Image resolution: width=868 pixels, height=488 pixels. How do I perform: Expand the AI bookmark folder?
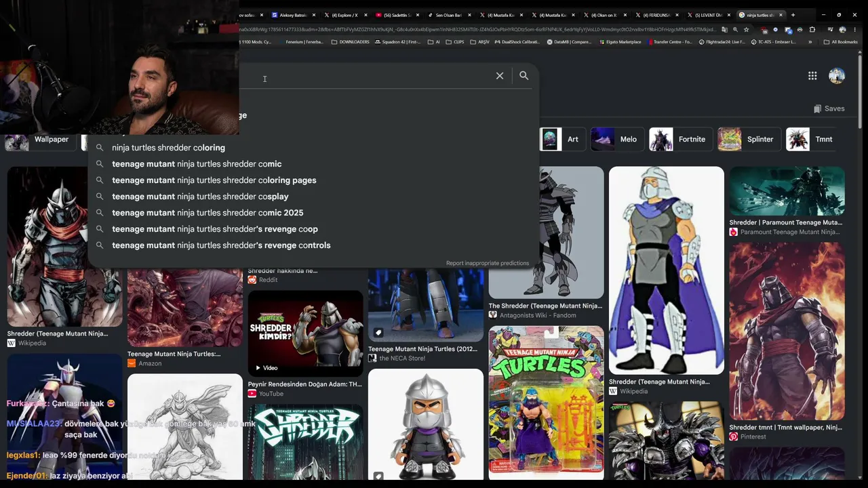coord(433,42)
